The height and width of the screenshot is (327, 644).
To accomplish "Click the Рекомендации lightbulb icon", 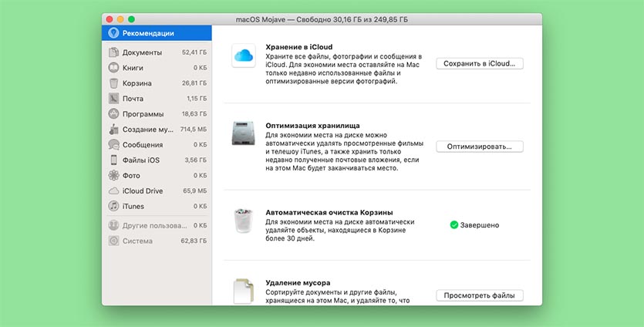I will click(113, 33).
